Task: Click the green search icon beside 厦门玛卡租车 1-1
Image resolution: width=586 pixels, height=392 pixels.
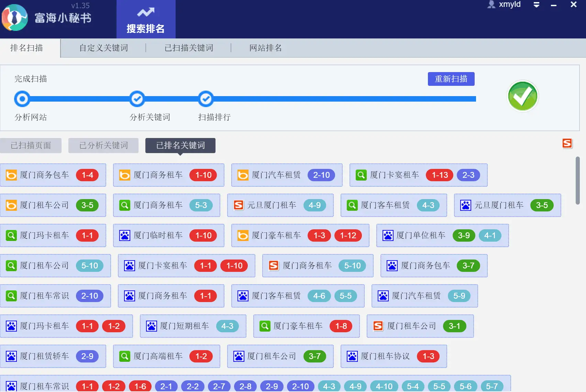Action: [12, 235]
